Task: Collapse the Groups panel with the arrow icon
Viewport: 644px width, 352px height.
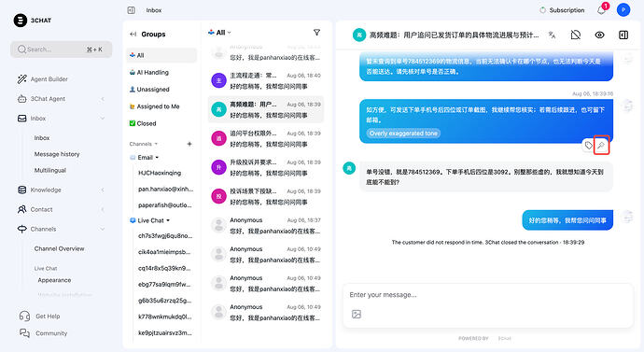Action: pyautogui.click(x=133, y=35)
